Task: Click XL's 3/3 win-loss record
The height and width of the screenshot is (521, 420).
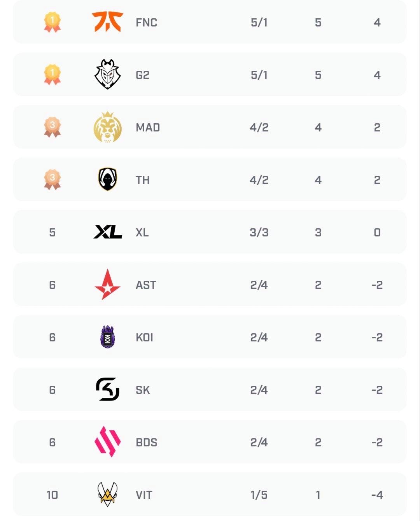Action: [x=259, y=233]
